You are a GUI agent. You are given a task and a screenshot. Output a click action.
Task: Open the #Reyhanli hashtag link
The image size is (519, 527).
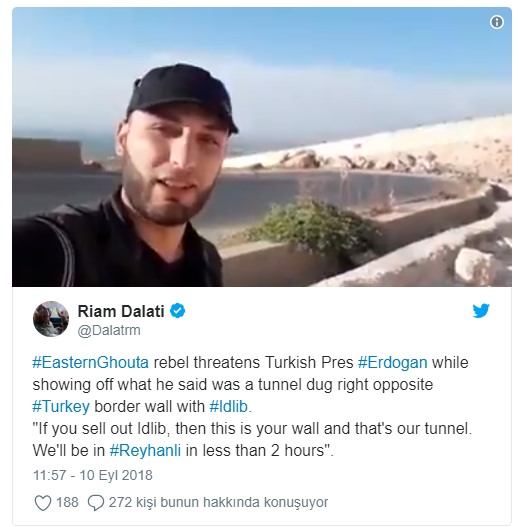click(x=145, y=450)
